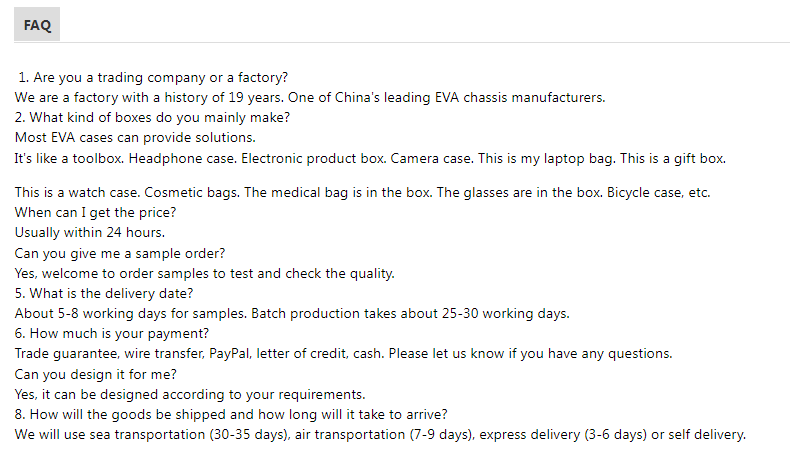Click the line starting 'It's like a toolbox'
Image resolution: width=790 pixels, height=451 pixels.
[x=370, y=158]
